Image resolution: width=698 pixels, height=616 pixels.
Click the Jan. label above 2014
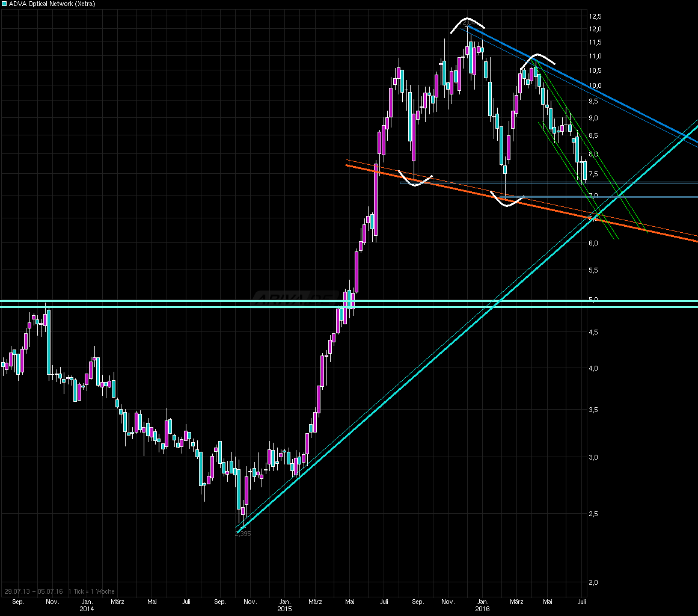(x=87, y=602)
